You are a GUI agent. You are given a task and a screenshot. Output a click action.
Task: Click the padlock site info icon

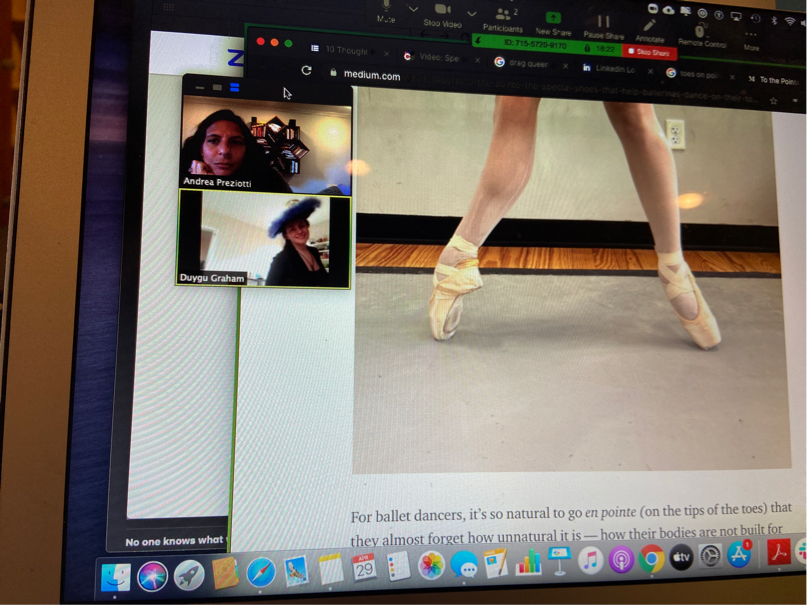coord(333,73)
